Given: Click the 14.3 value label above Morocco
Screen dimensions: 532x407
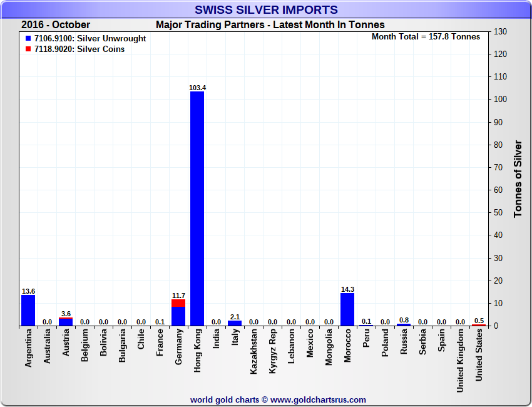Looking at the screenshot, I should click(x=347, y=289).
